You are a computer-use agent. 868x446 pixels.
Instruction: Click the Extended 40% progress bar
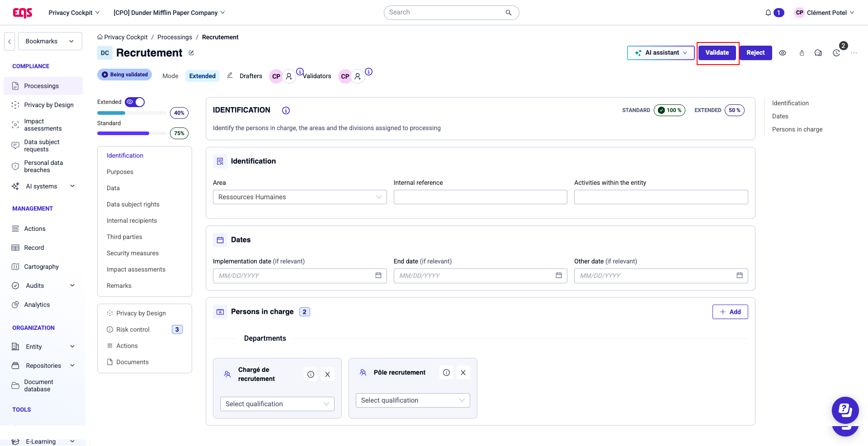132,113
